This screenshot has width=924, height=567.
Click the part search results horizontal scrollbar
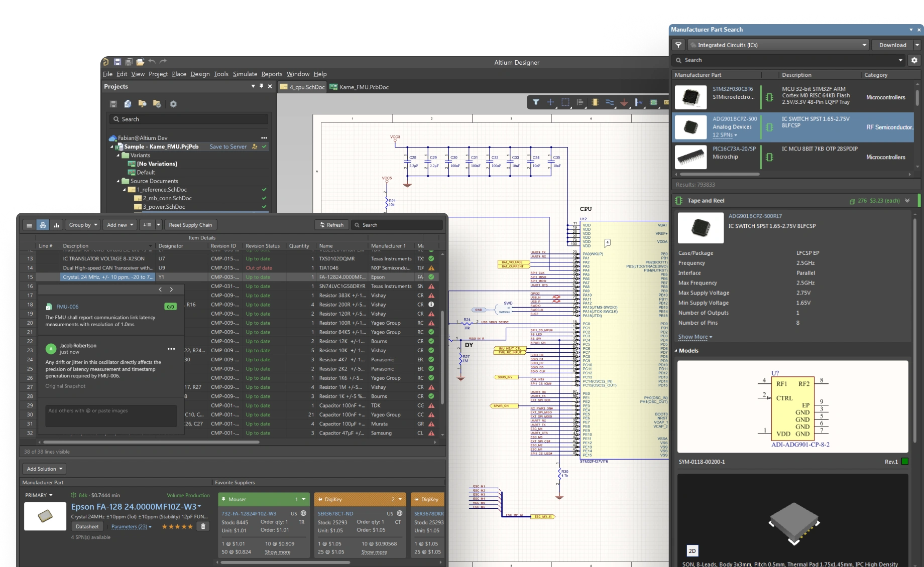[719, 174]
